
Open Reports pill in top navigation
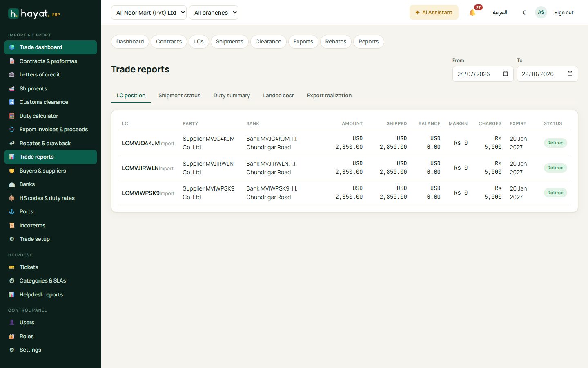pyautogui.click(x=368, y=42)
